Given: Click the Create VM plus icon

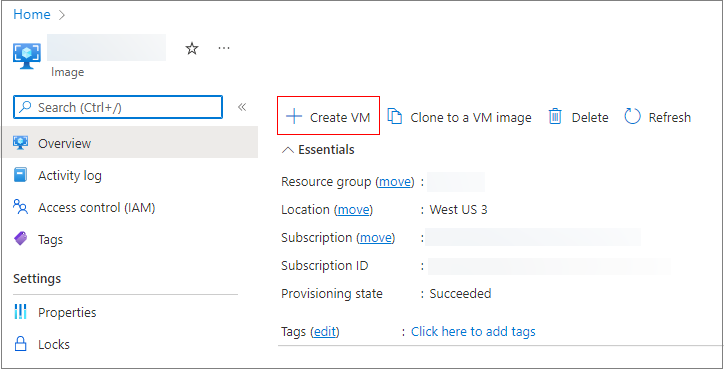Looking at the screenshot, I should [294, 117].
